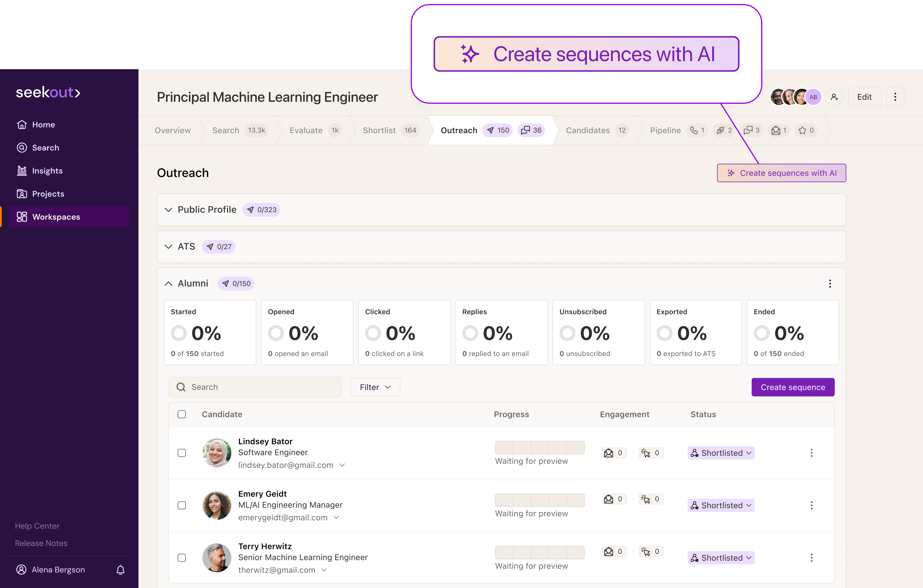This screenshot has height=588, width=923.
Task: Toggle the select-all candidates checkbox
Action: [182, 414]
